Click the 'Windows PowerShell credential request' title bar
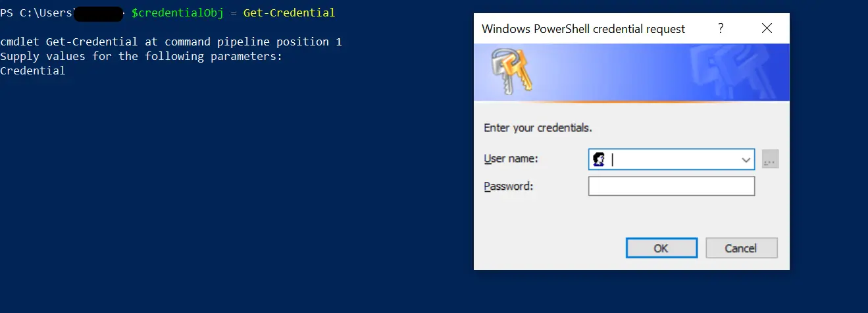Screen dimensions: 868x313 (x=583, y=29)
